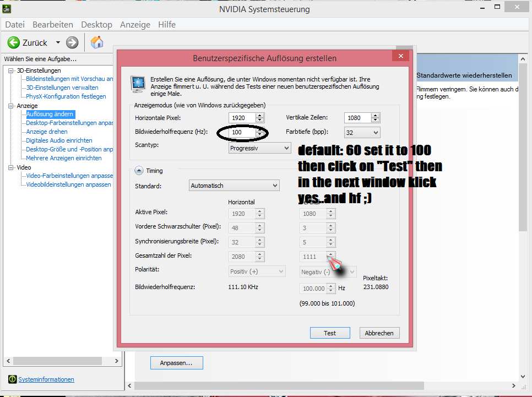Click the Vertikale Zeilen input field

357,118
